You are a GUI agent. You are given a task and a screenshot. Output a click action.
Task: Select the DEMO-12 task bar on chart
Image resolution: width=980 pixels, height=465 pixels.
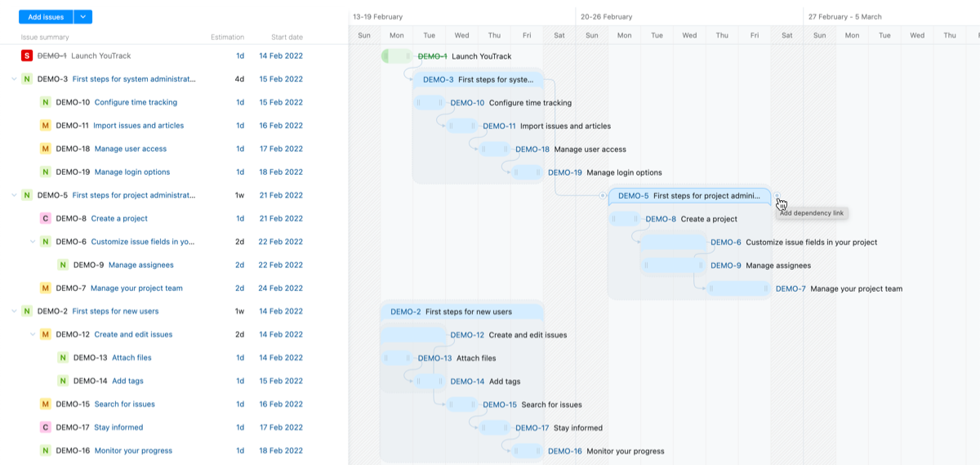pyautogui.click(x=412, y=335)
